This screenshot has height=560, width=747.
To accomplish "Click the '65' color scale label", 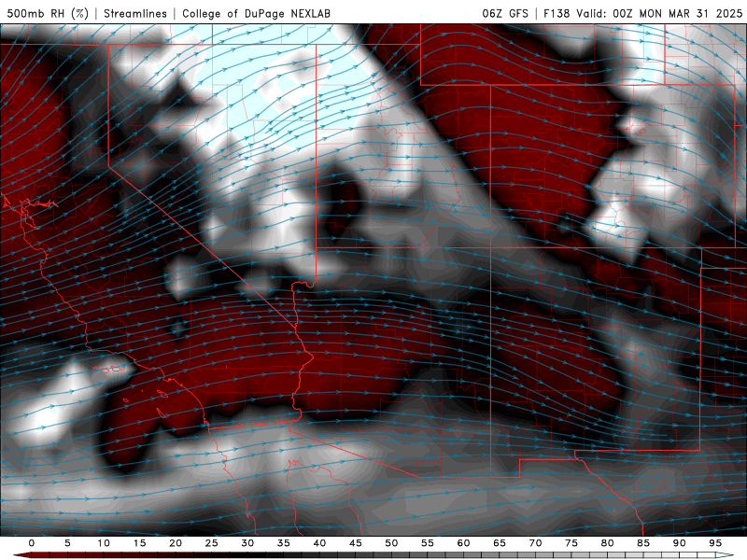I will [x=500, y=543].
